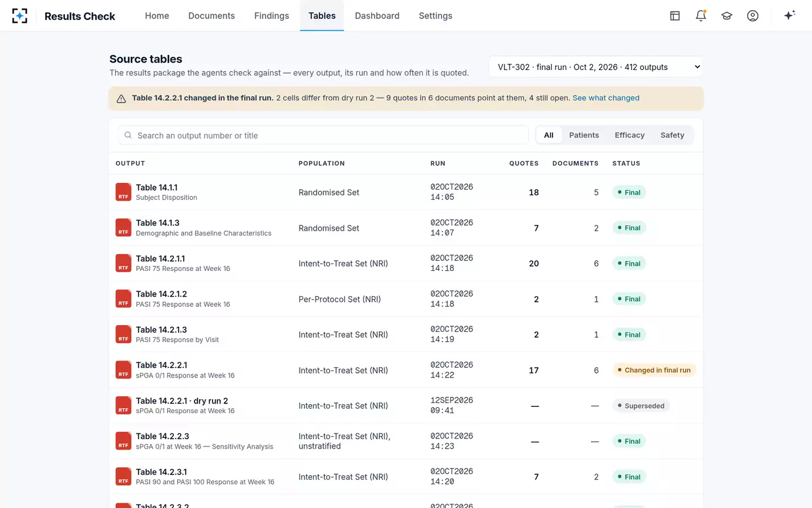
Task: Open the user account icon
Action: [x=753, y=16]
